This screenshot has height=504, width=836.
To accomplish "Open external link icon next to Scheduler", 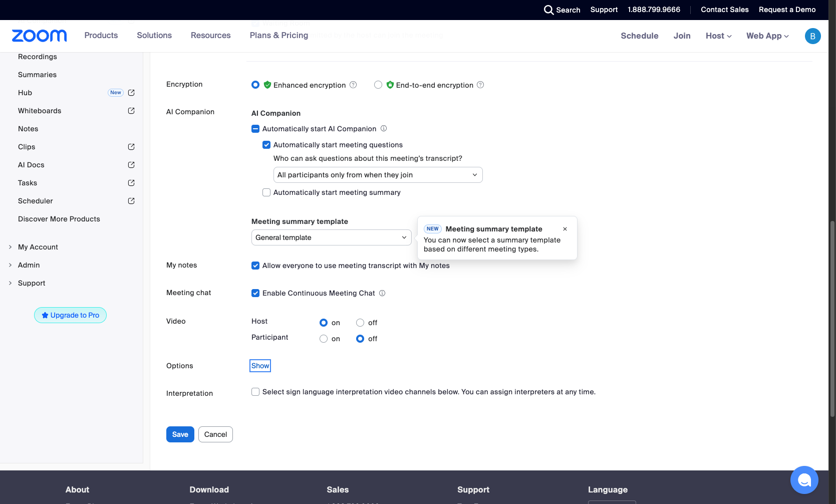I will tap(131, 201).
